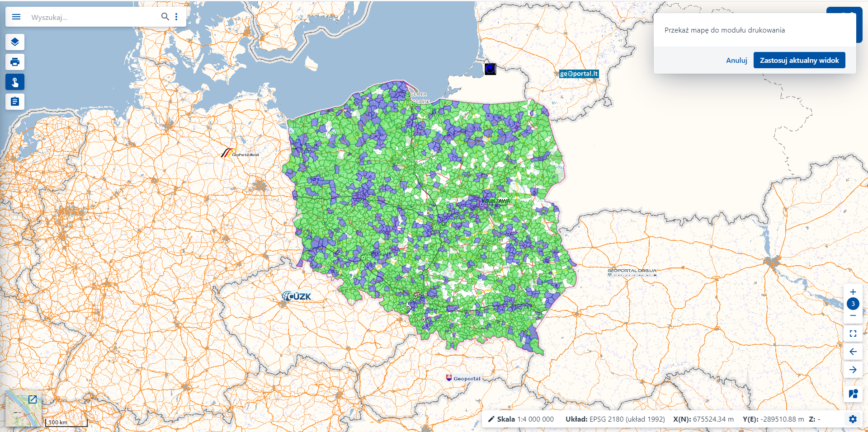
Task: Select the print tool
Action: [15, 62]
